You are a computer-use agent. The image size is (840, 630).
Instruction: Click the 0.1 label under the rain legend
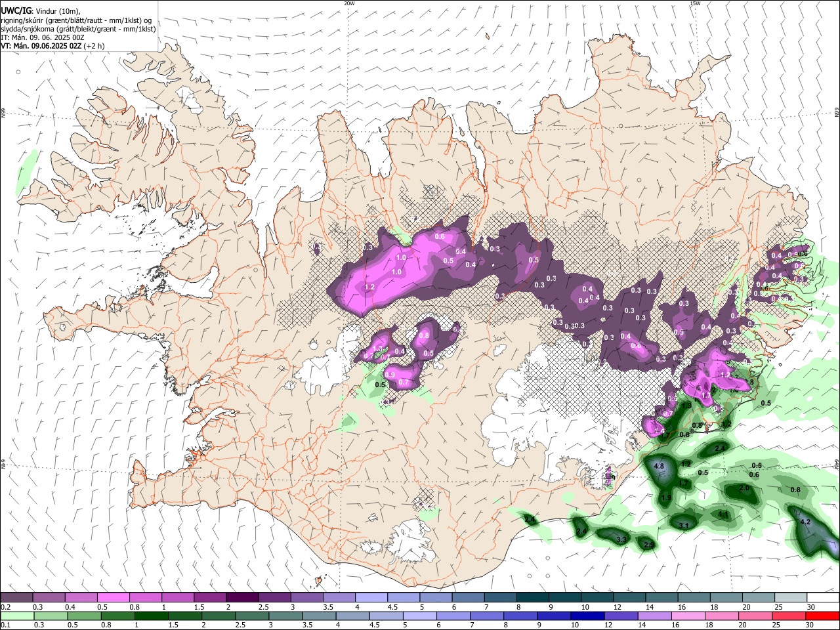tap(5, 625)
